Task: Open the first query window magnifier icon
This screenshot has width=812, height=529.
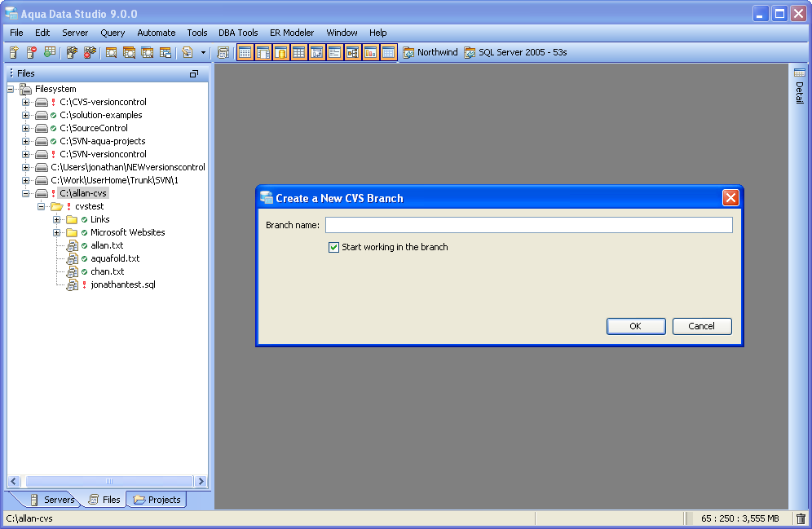Action: (x=111, y=52)
